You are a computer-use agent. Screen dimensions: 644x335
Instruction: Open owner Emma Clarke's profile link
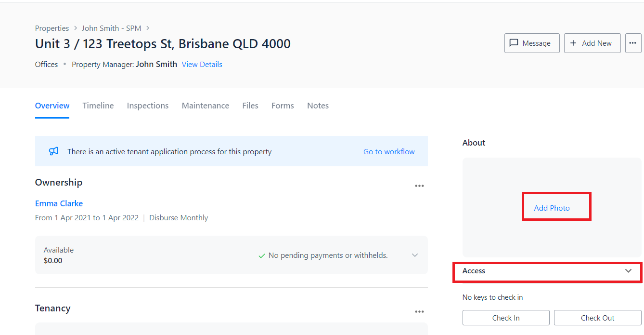click(x=59, y=203)
